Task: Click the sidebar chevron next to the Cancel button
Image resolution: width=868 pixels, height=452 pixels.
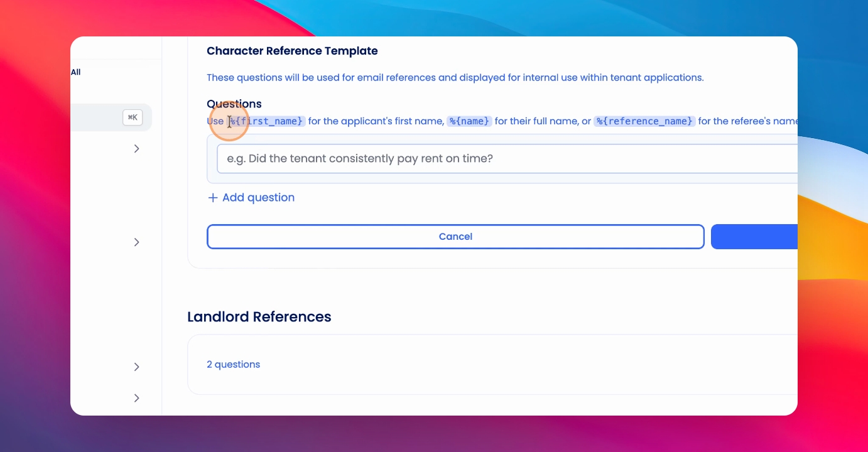Action: (x=137, y=242)
